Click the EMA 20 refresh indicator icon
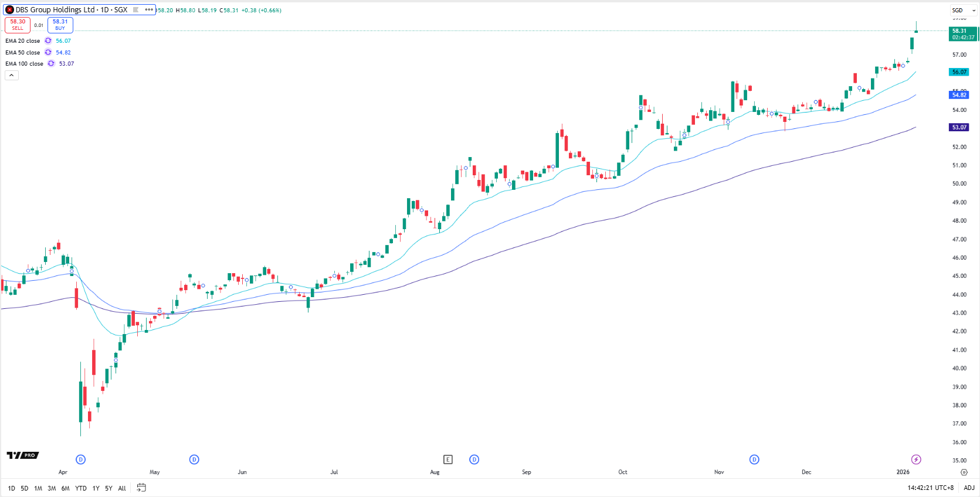This screenshot has height=497, width=980. pyautogui.click(x=48, y=41)
